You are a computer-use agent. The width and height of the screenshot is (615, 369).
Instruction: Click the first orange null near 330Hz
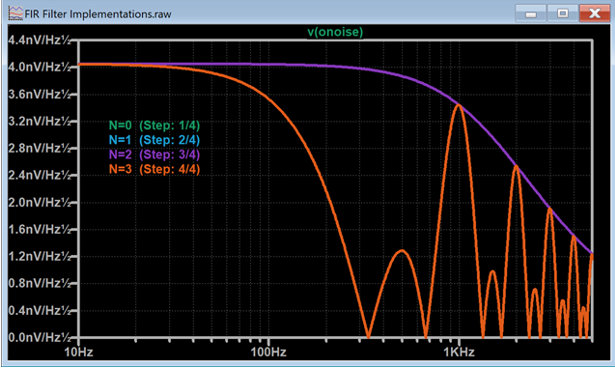[x=368, y=335]
